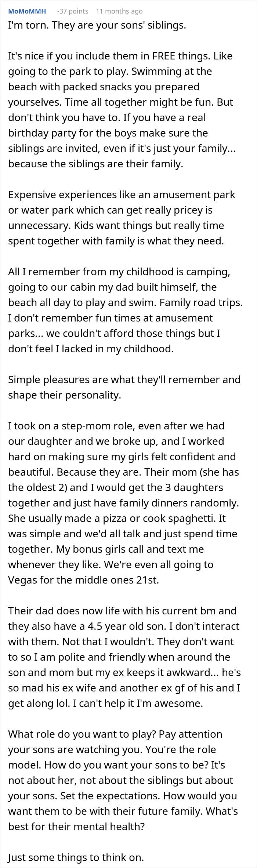Click the sentence 'Simple pleasures are what they'll remember'
This screenshot has width=257, height=868.
[124, 379]
